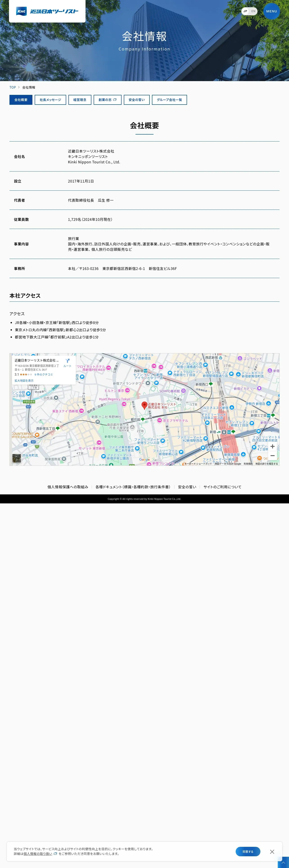Click the ゴジラヘッド attraction marker
Viewport: 289px width, 868px height.
240,358
